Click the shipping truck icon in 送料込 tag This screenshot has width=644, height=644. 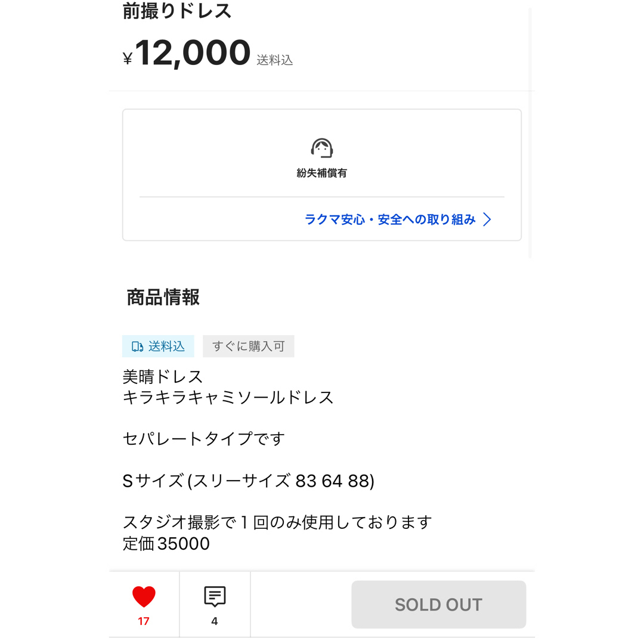(137, 346)
